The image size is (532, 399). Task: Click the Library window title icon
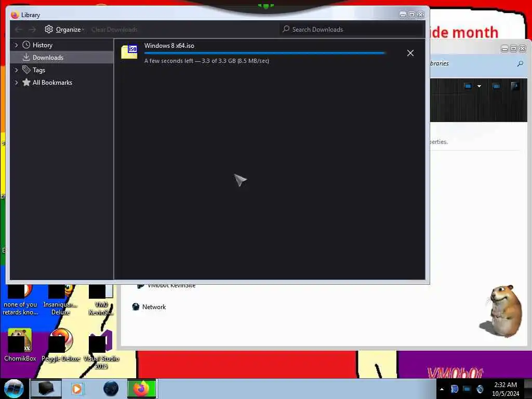[x=15, y=15]
